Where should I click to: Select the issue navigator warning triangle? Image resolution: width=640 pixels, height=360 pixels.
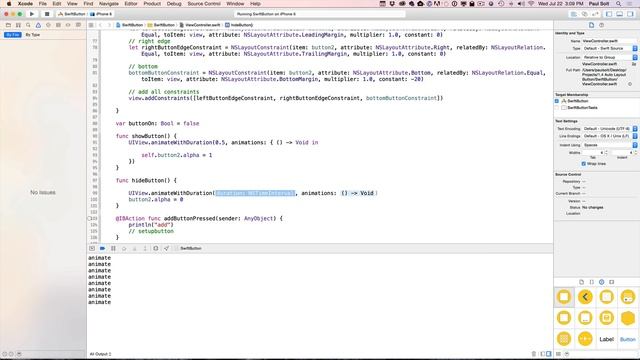(x=38, y=25)
